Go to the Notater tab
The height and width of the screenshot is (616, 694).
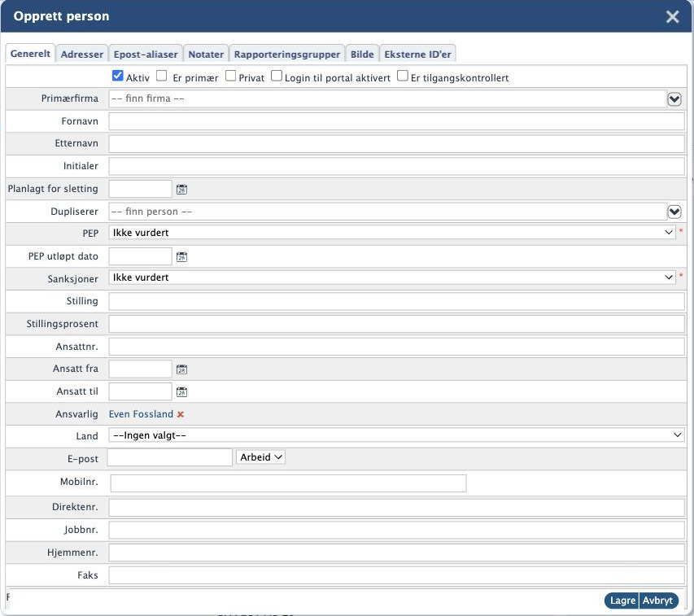206,55
